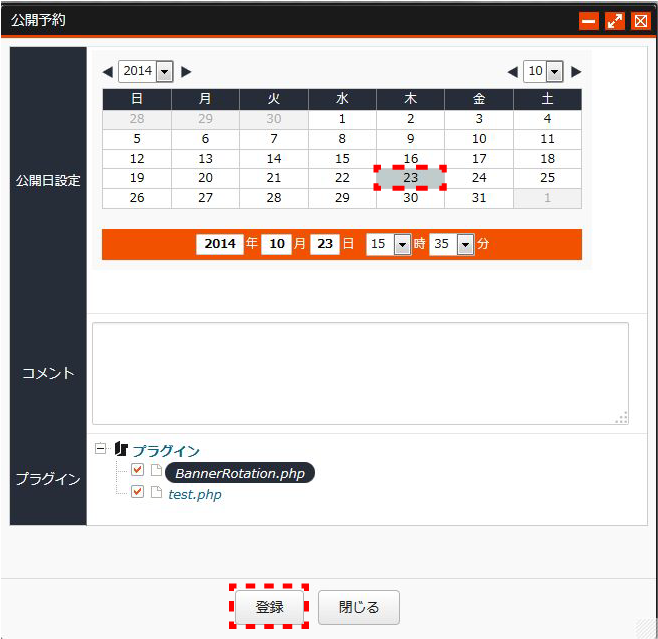Select greyed September 30 in the calendar
This screenshot has width=658, height=639.
coord(274,119)
